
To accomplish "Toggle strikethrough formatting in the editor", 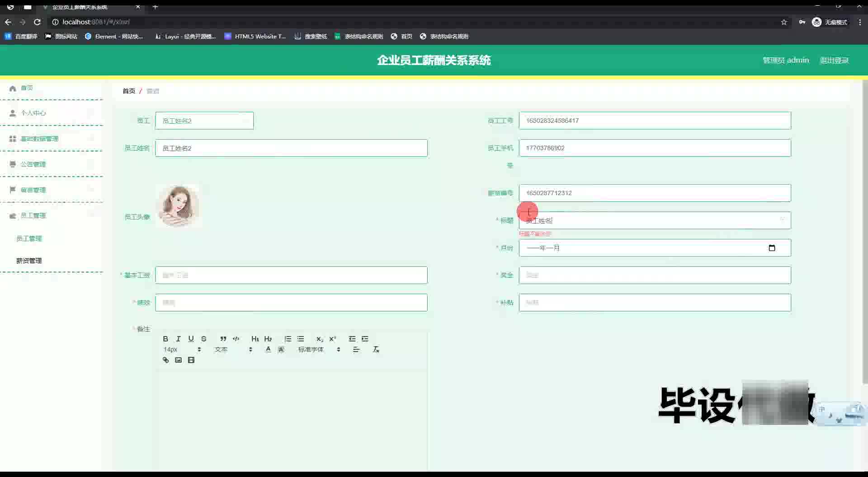I will (204, 339).
